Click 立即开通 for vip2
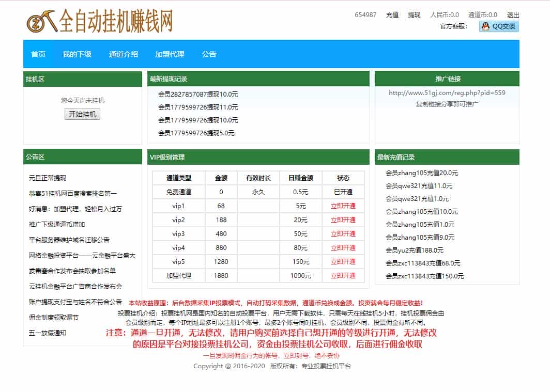 click(x=343, y=220)
